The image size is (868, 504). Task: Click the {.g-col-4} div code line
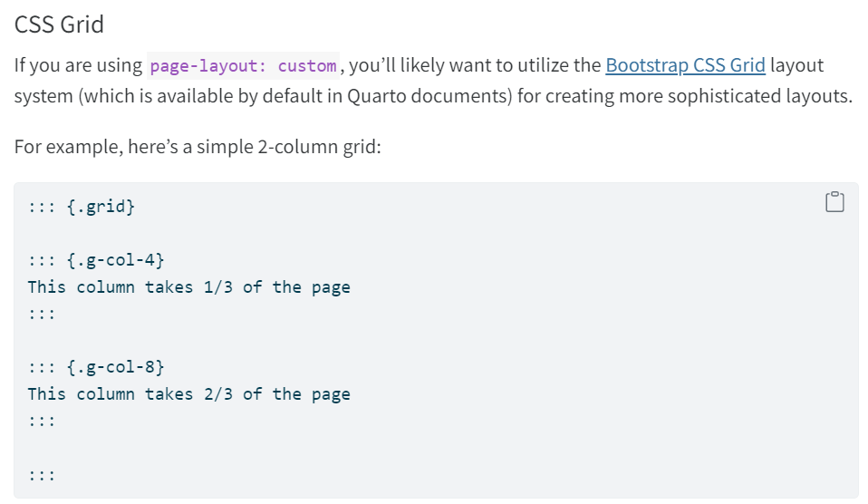pyautogui.click(x=96, y=260)
